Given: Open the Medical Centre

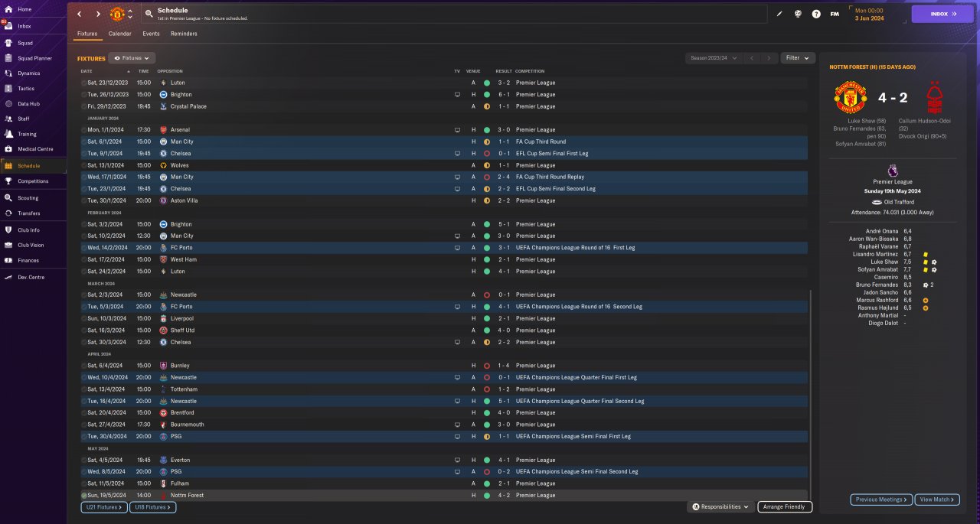Looking at the screenshot, I should coord(33,148).
